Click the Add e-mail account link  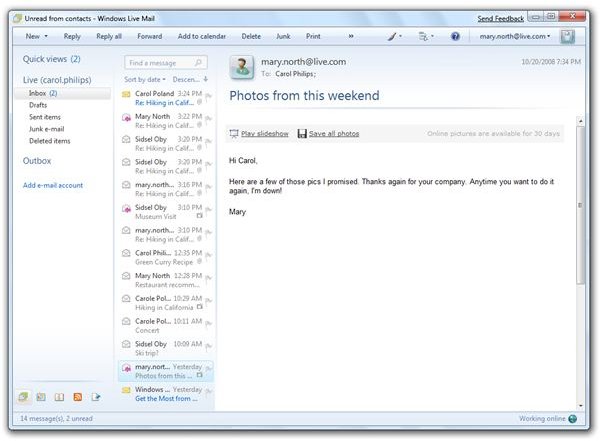coord(53,185)
